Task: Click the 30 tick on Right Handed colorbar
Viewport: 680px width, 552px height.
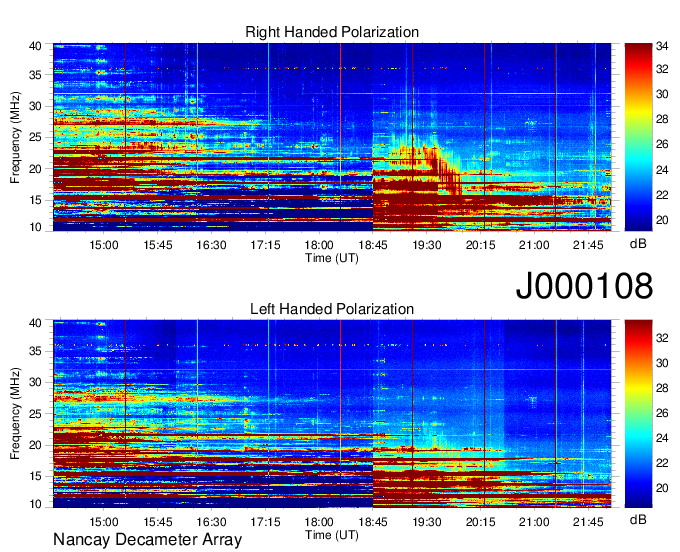Action: click(x=662, y=94)
